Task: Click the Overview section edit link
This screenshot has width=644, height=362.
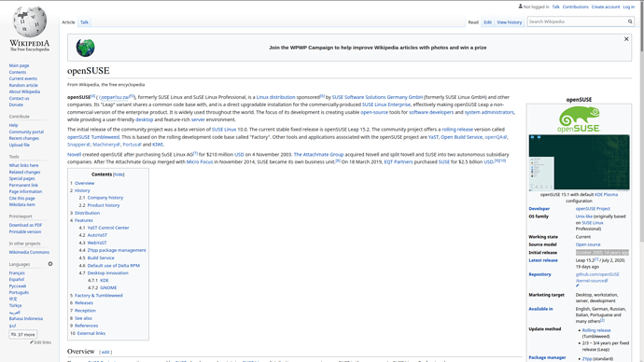Action: [x=105, y=352]
